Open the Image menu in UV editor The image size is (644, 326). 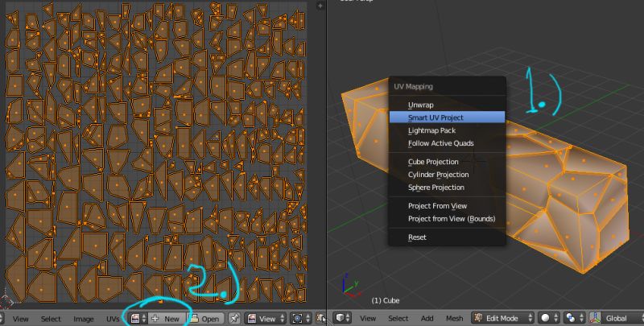[x=84, y=319]
